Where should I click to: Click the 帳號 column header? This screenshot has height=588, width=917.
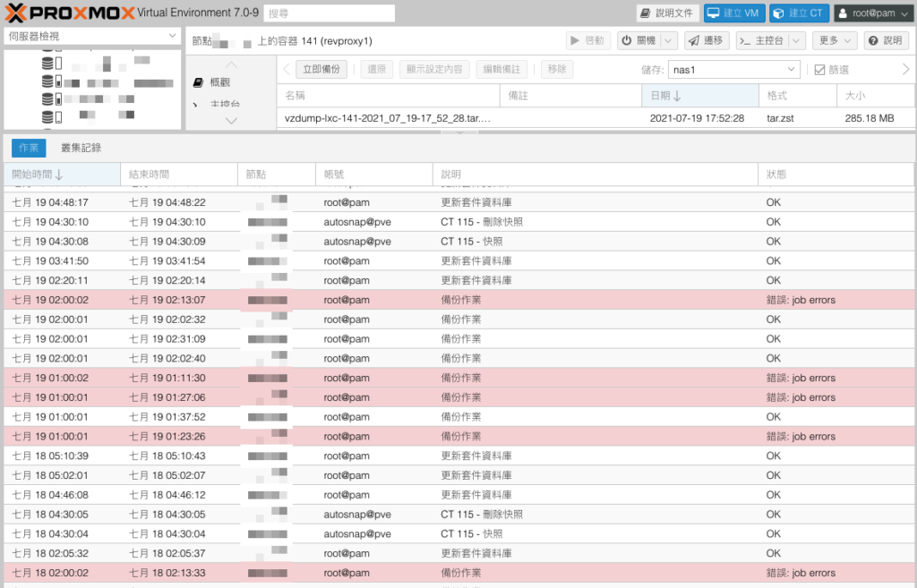[x=374, y=175]
